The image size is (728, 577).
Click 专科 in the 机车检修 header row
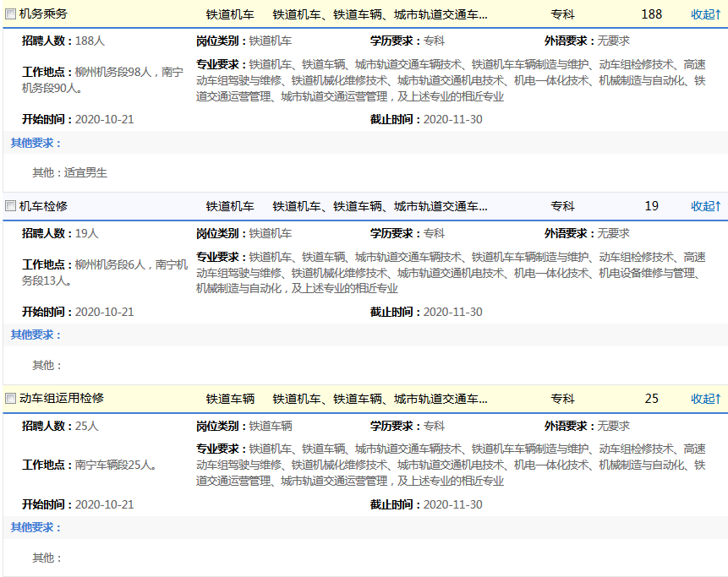point(562,206)
